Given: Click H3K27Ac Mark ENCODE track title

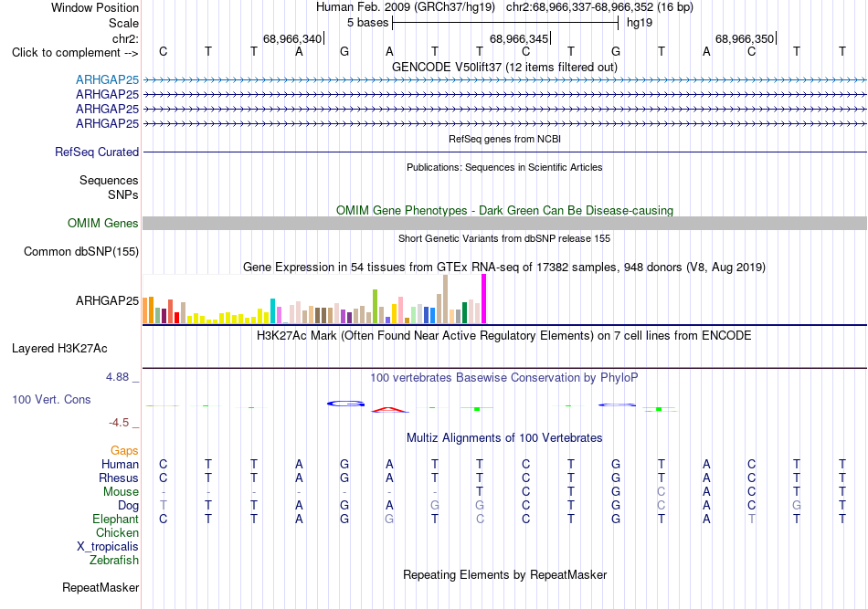Looking at the screenshot, I should [x=504, y=336].
